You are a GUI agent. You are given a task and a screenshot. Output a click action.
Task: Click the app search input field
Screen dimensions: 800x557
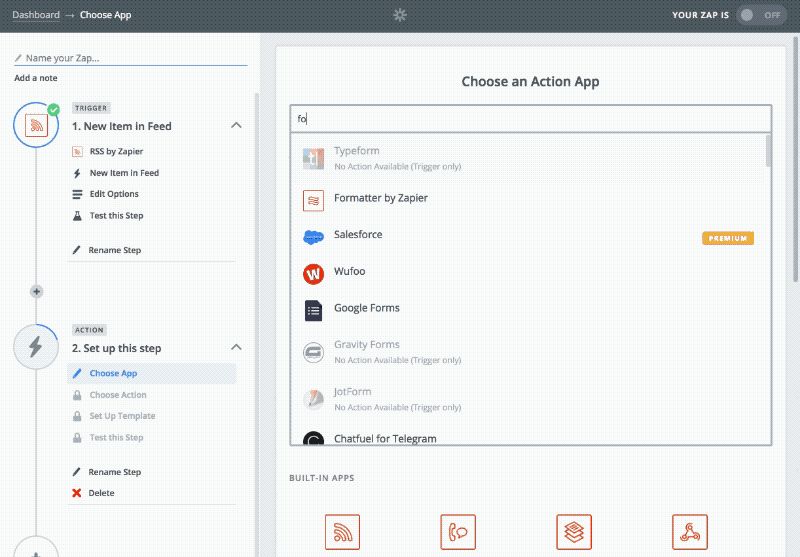pos(530,118)
